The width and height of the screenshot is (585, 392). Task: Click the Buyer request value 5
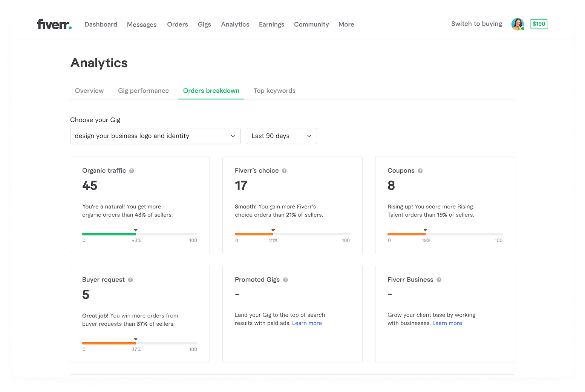click(x=86, y=295)
